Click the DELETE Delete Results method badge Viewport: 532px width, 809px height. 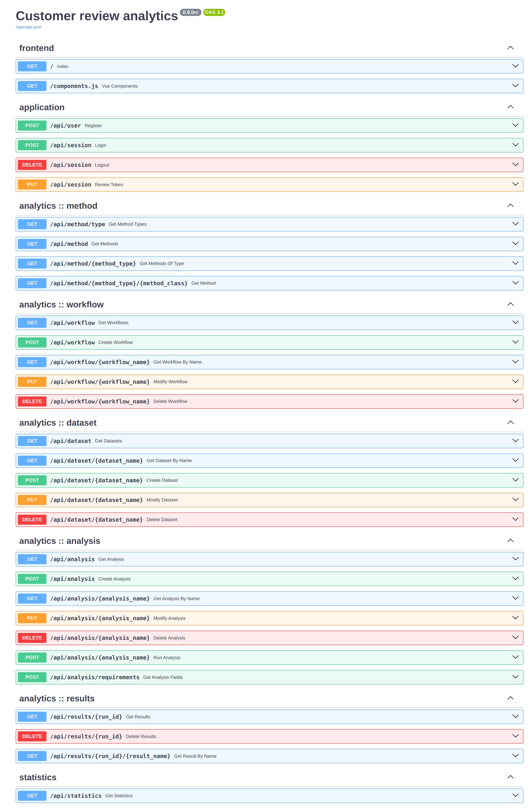32,736
